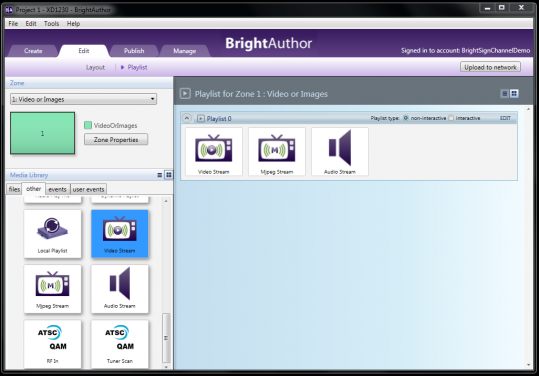This screenshot has height=376, width=539.
Task: Switch to Layout sub-view
Action: (95, 67)
